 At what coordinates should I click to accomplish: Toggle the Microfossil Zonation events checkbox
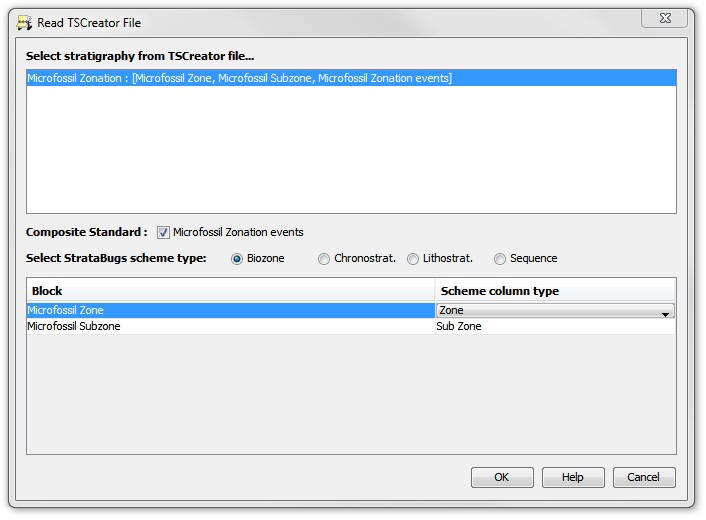pyautogui.click(x=164, y=232)
